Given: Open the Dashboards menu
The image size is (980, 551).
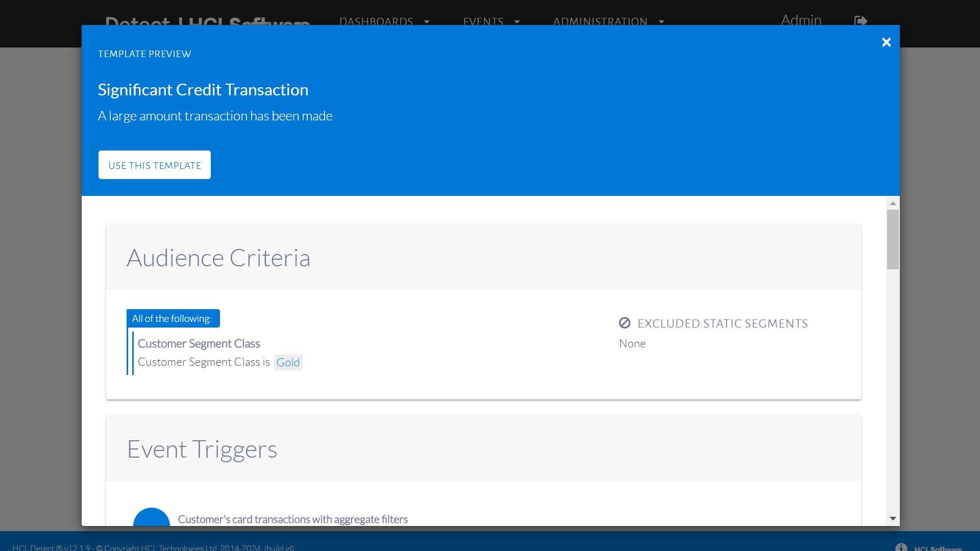Looking at the screenshot, I should [x=376, y=21].
